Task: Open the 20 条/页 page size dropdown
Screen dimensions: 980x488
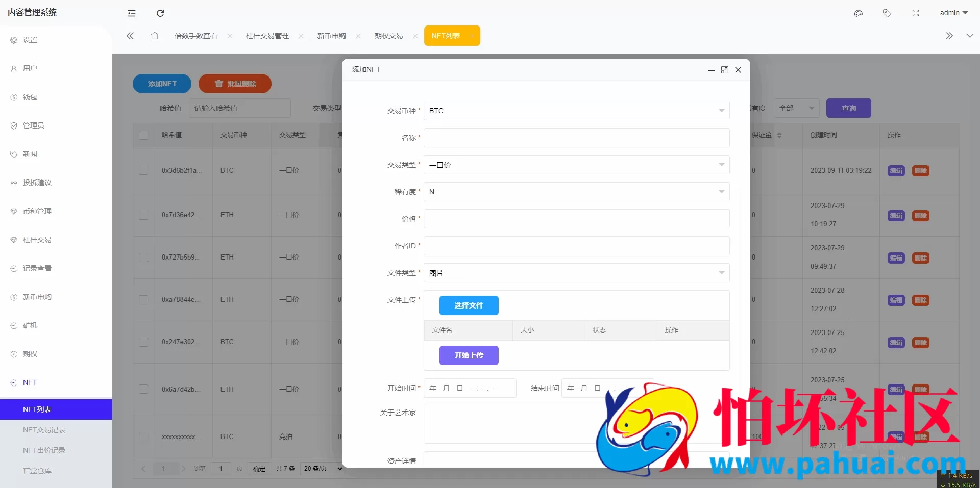Action: (322, 469)
